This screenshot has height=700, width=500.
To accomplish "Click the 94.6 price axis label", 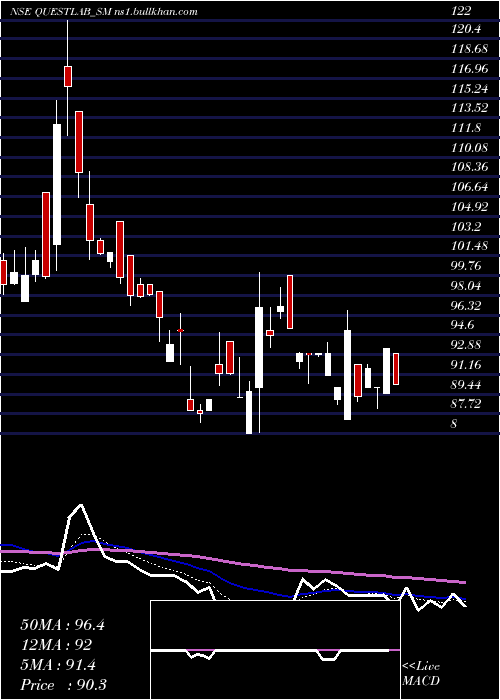I will tap(462, 325).
